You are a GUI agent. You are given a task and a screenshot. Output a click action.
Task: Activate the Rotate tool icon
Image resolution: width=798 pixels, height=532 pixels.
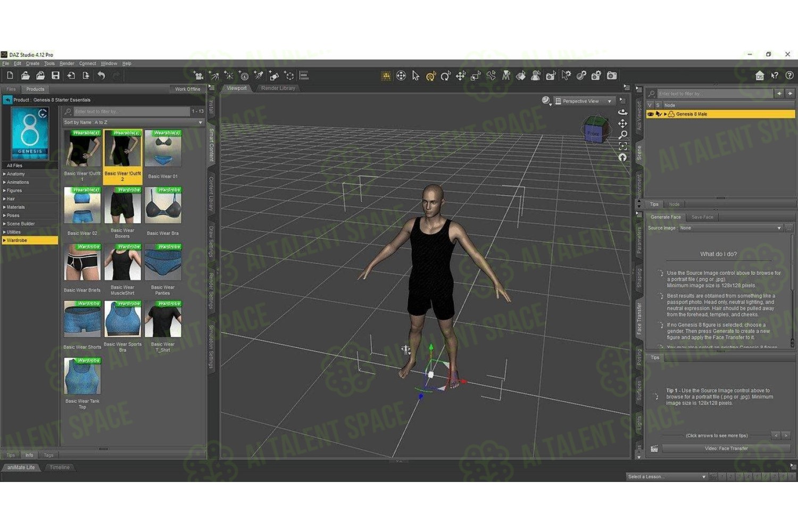(446, 76)
